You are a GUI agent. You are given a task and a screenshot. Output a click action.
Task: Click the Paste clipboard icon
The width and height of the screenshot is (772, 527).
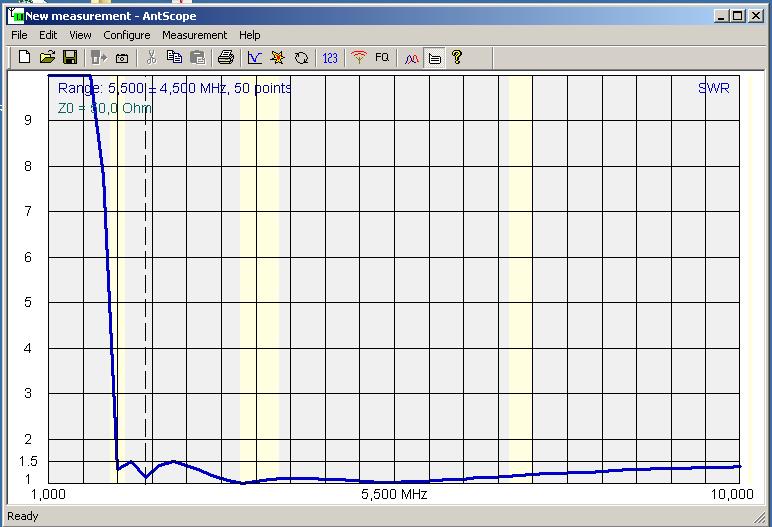click(197, 58)
